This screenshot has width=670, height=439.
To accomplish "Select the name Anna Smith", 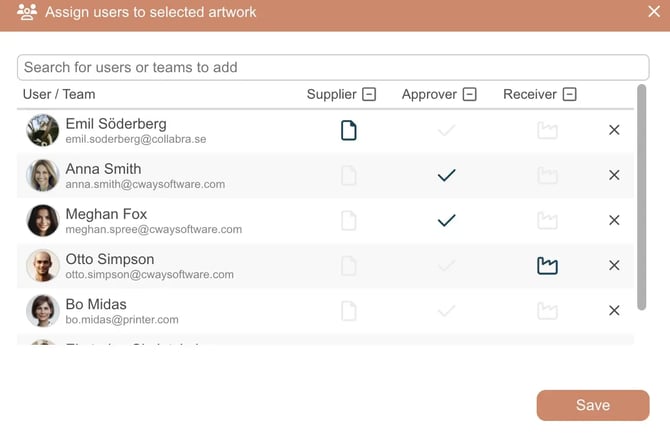I will pyautogui.click(x=103, y=169).
